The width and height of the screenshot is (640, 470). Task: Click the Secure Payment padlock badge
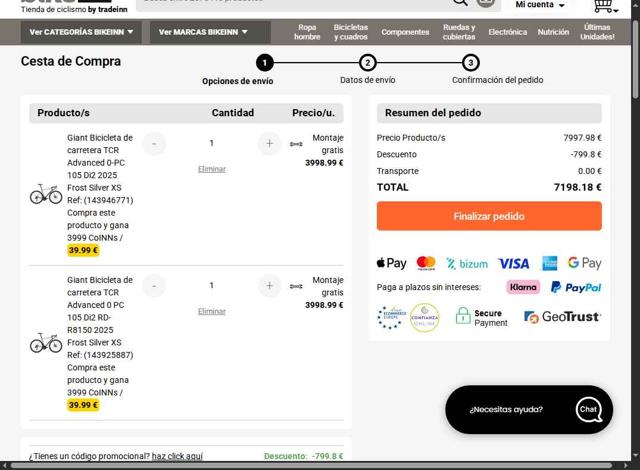(482, 317)
